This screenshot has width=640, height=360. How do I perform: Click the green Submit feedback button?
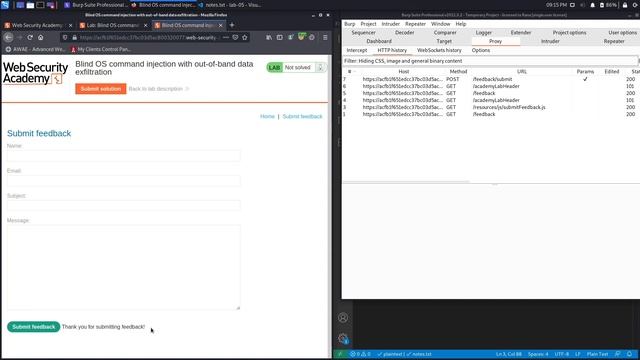(33, 327)
